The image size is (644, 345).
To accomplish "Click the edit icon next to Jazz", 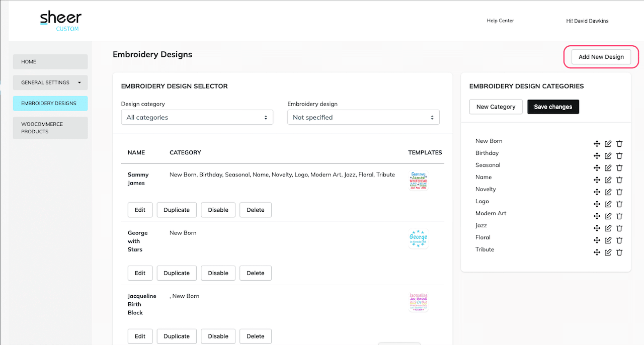I will point(608,228).
